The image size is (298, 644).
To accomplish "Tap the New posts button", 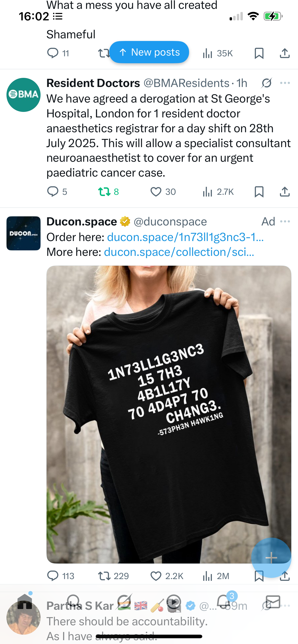I will pos(149,52).
